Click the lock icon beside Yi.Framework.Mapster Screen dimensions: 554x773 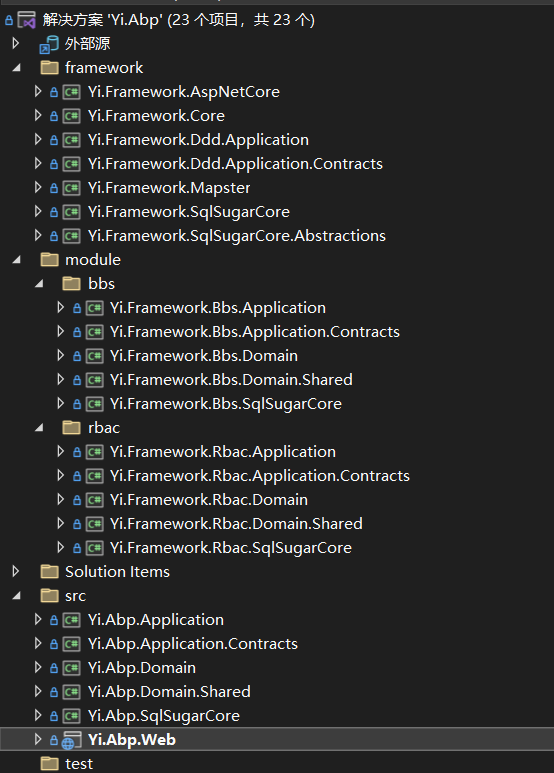[54, 188]
